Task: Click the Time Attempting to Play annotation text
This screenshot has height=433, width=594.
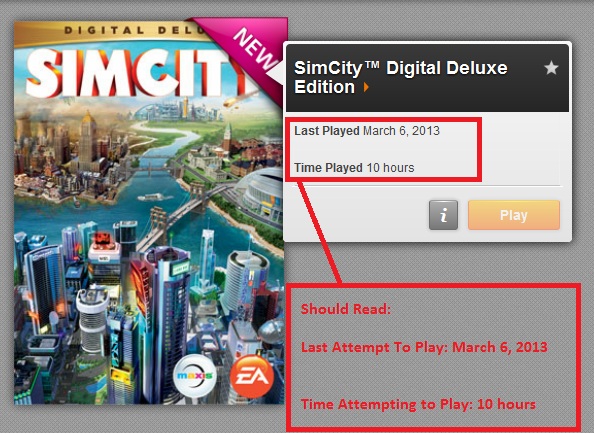Action: [x=418, y=404]
